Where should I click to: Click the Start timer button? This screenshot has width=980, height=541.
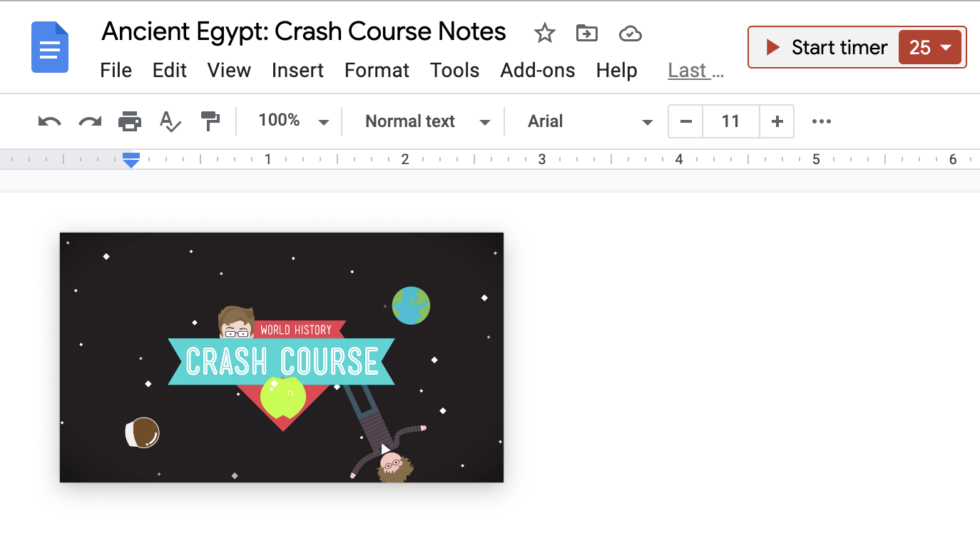point(826,48)
